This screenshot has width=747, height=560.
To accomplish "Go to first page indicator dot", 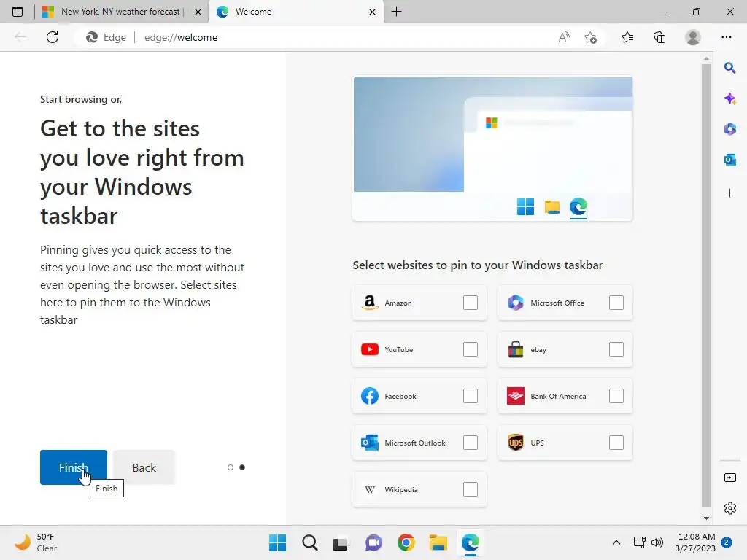I will pyautogui.click(x=231, y=467).
